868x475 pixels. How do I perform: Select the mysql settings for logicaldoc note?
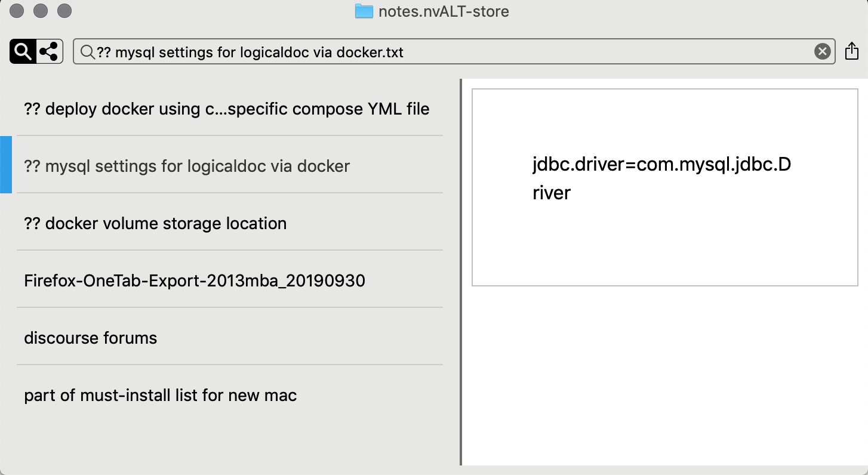tap(187, 166)
